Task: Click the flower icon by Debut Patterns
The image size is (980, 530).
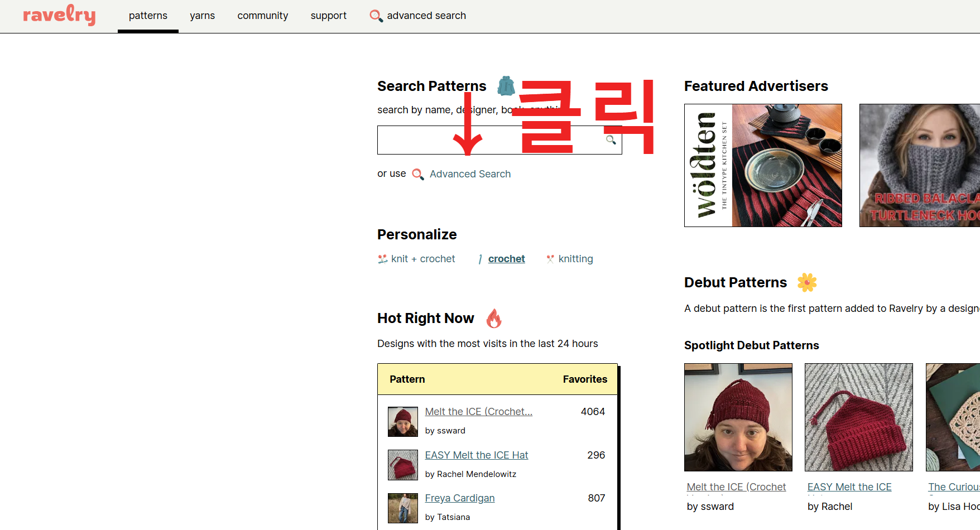Action: (x=807, y=282)
